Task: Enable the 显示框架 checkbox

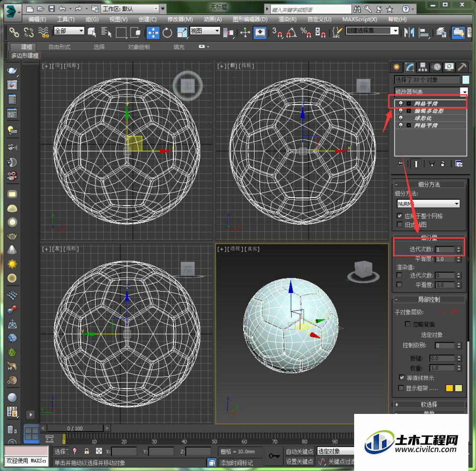Action: (x=401, y=388)
